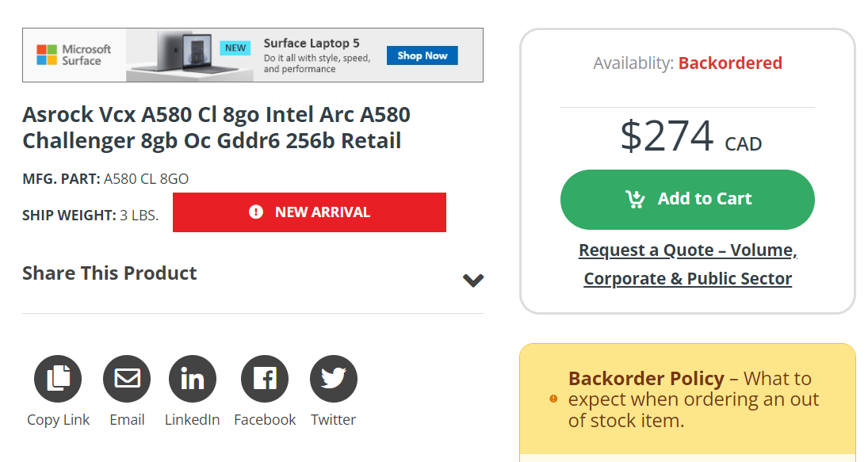
Task: Collapse the Share This Product chevron
Action: click(x=472, y=280)
